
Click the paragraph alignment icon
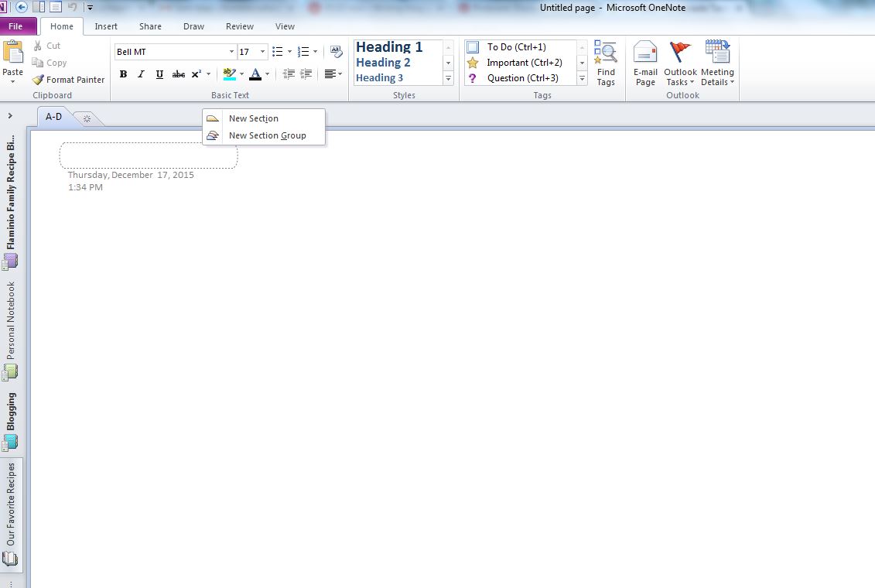(x=330, y=74)
